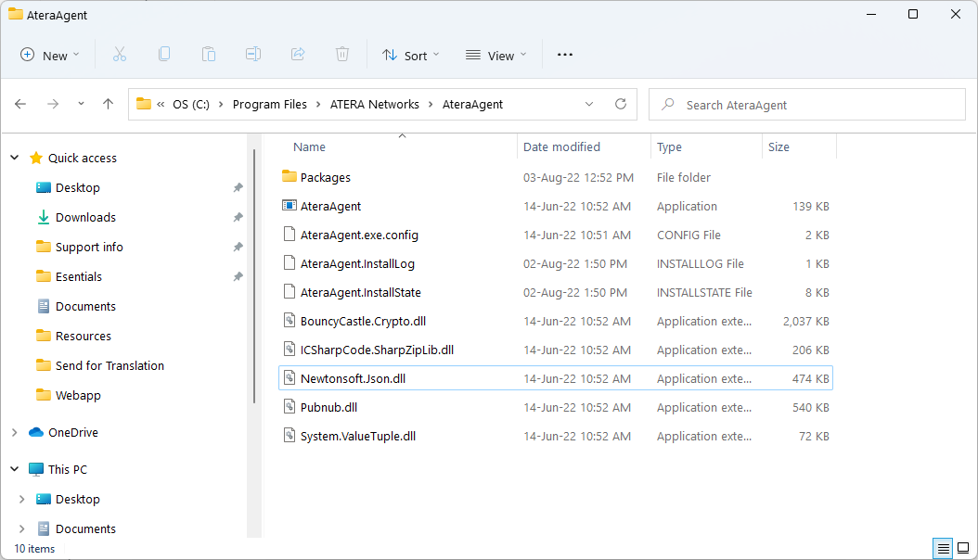Refresh the folder with the reload icon
The width and height of the screenshot is (978, 560).
pyautogui.click(x=621, y=104)
